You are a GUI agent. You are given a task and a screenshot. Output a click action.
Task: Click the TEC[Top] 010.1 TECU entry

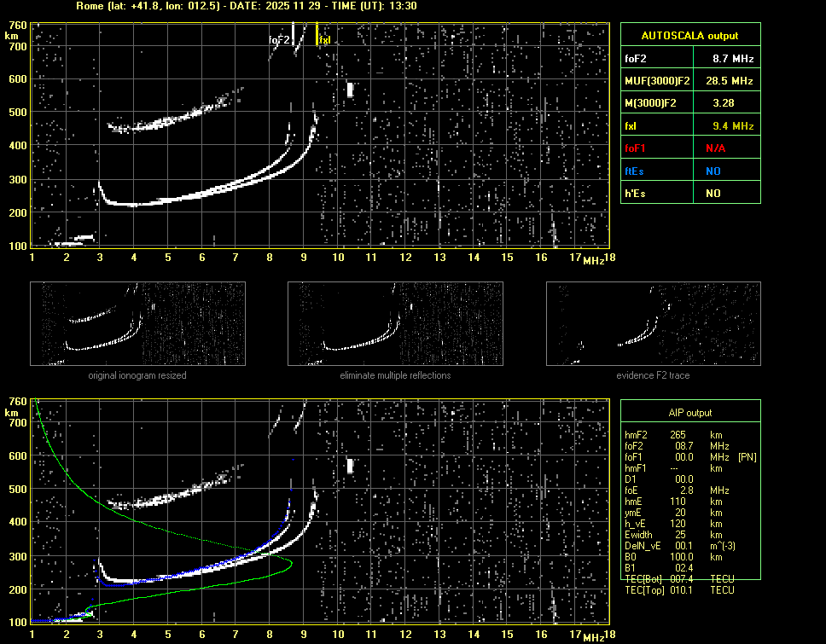point(679,590)
